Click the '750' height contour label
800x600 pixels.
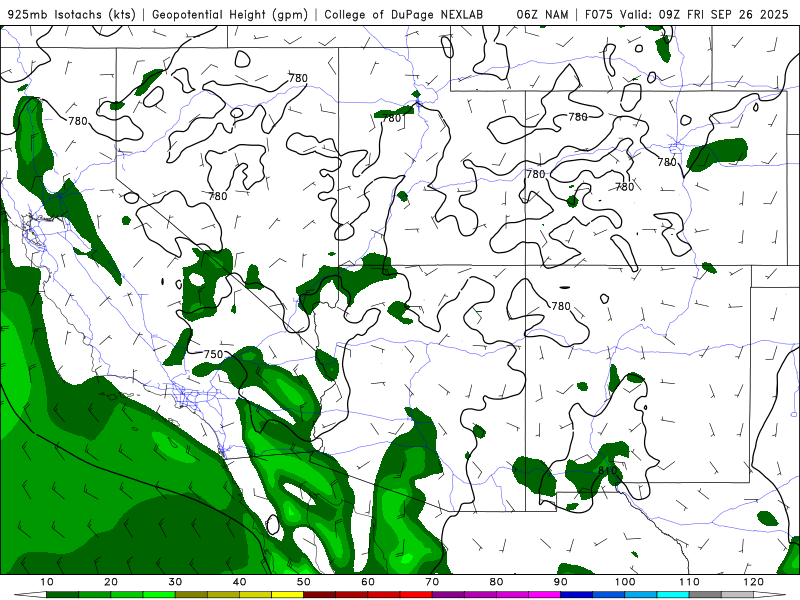click(213, 354)
